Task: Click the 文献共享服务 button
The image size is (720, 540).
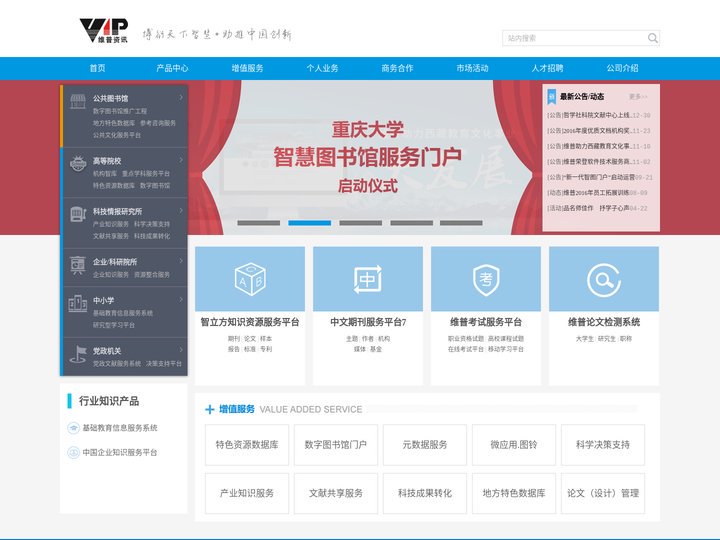Action: pyautogui.click(x=336, y=493)
